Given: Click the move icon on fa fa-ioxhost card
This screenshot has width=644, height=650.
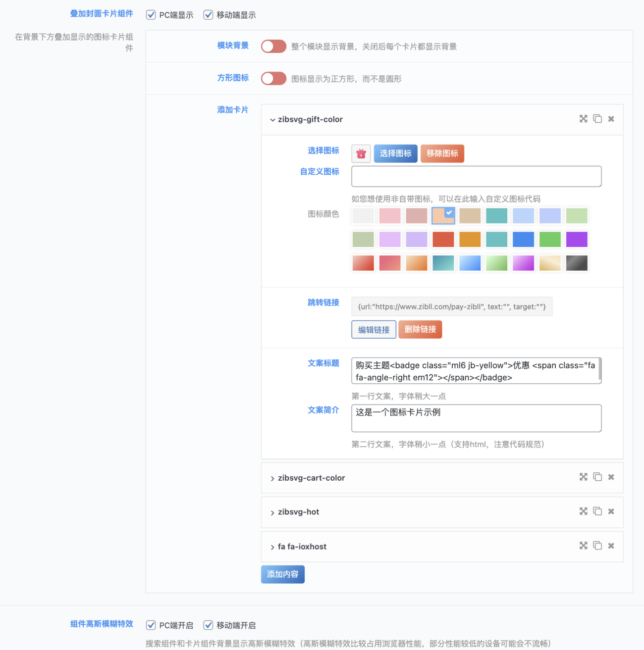Looking at the screenshot, I should pyautogui.click(x=583, y=546).
